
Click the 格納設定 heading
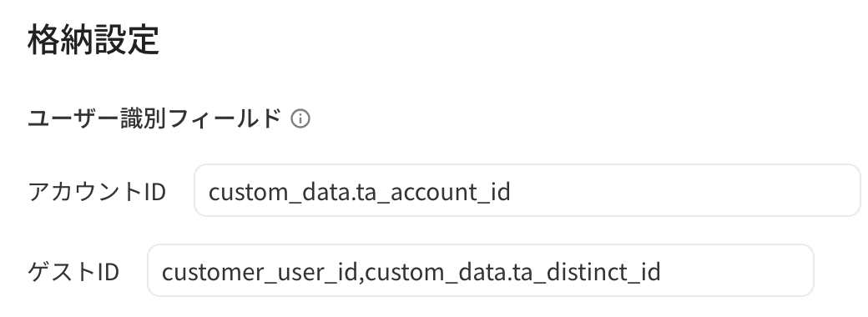pyautogui.click(x=93, y=39)
